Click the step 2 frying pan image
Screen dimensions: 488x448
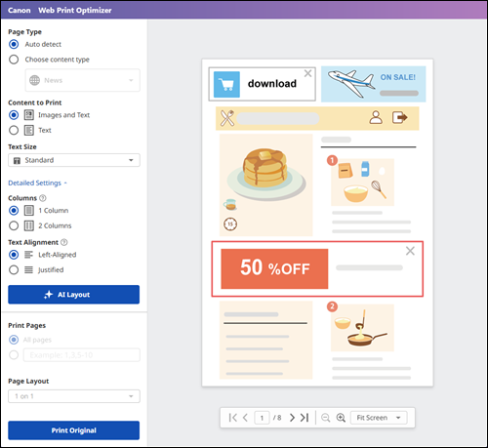[x=362, y=328]
